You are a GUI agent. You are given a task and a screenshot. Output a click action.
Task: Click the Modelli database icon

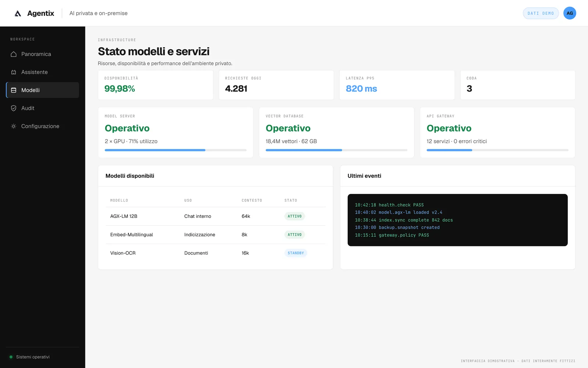tap(14, 90)
